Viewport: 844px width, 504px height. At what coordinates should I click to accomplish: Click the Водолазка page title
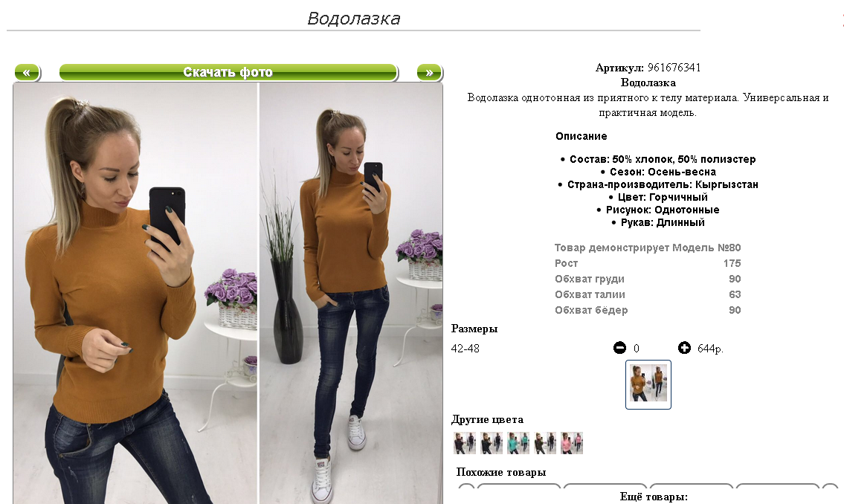[354, 19]
